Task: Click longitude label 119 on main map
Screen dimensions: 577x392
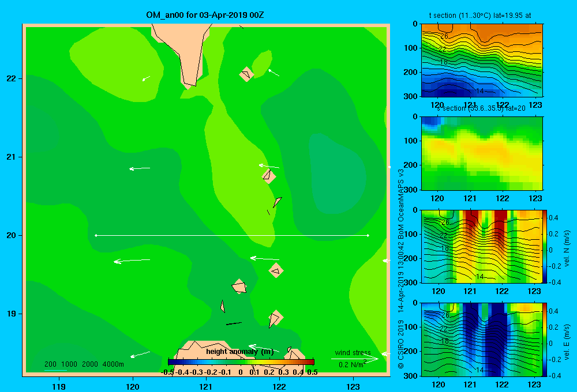Action: [59, 387]
